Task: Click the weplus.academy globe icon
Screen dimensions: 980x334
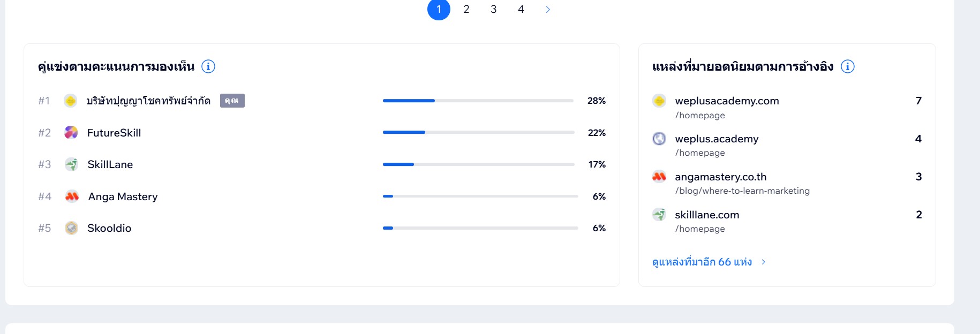Action: (659, 139)
